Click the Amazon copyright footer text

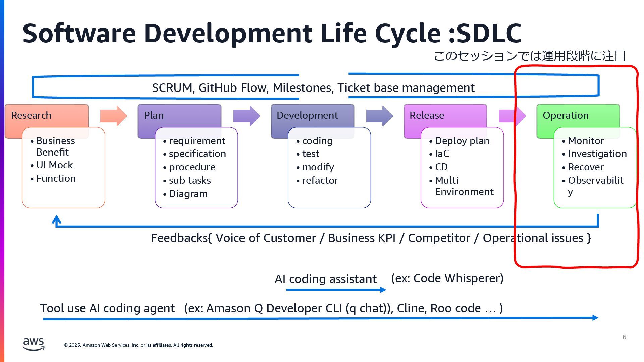coord(139,345)
